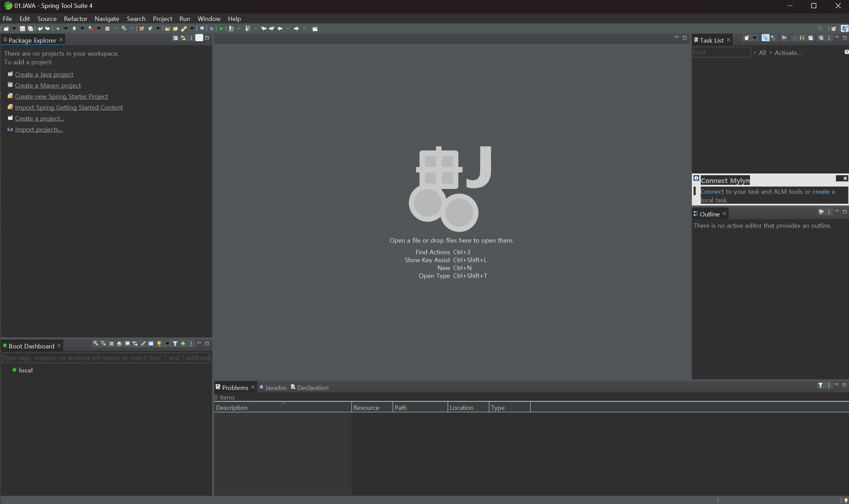Toggle Link with Editor in Package Explorer
The image size is (849, 504).
click(x=183, y=38)
